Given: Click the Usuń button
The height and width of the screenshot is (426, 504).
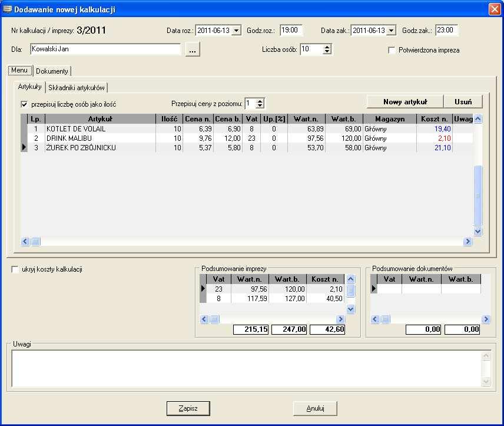Looking at the screenshot, I should tap(463, 102).
